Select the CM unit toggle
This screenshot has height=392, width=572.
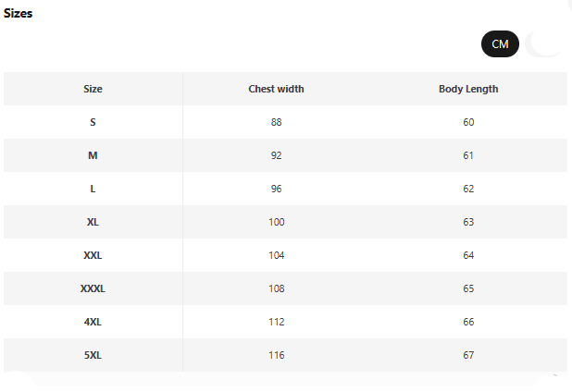pyautogui.click(x=500, y=44)
